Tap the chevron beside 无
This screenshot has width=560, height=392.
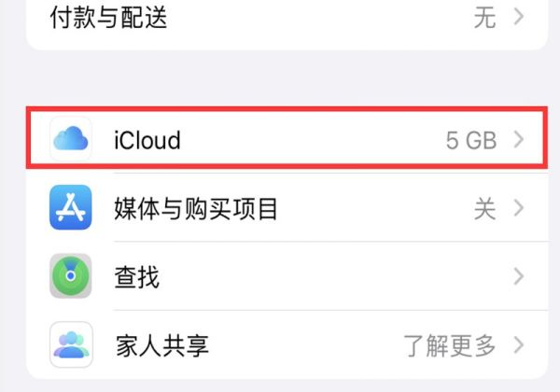(519, 17)
